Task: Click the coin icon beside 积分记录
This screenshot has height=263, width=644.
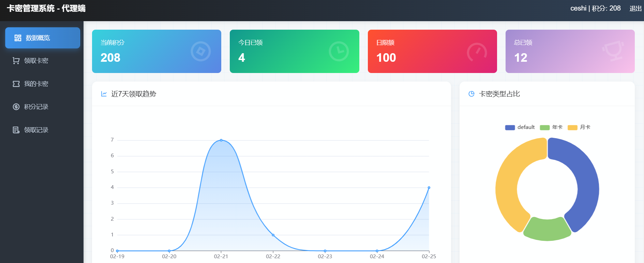Action: [16, 107]
